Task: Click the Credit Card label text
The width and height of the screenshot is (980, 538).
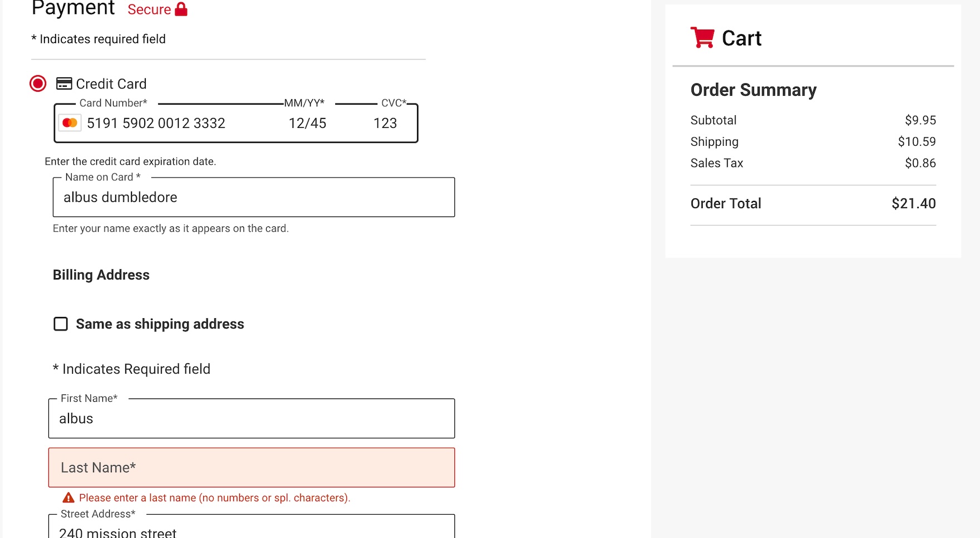Action: (111, 84)
